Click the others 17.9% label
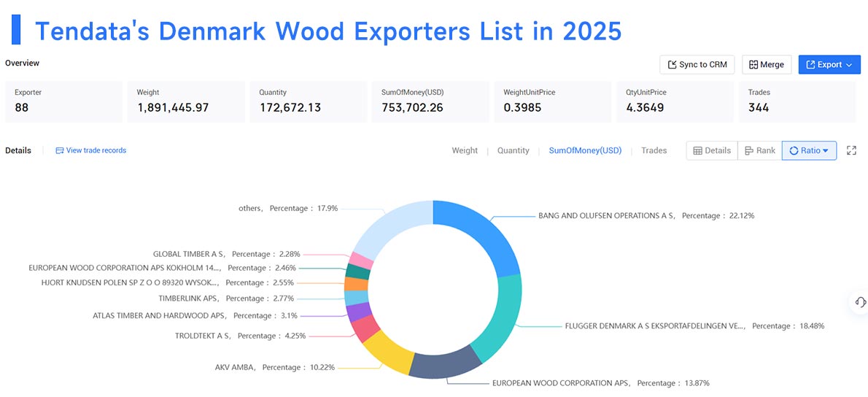Screen dimensions: 868x397 (288, 208)
